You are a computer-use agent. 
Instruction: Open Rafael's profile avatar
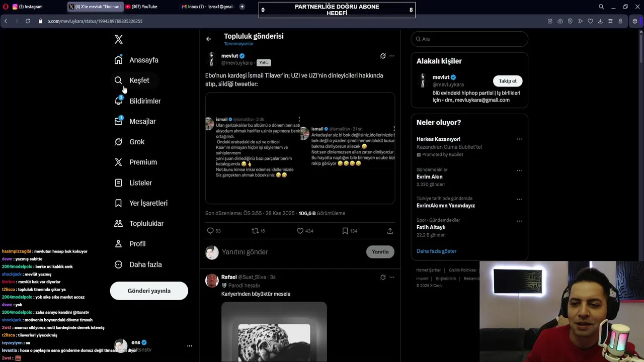(212, 280)
